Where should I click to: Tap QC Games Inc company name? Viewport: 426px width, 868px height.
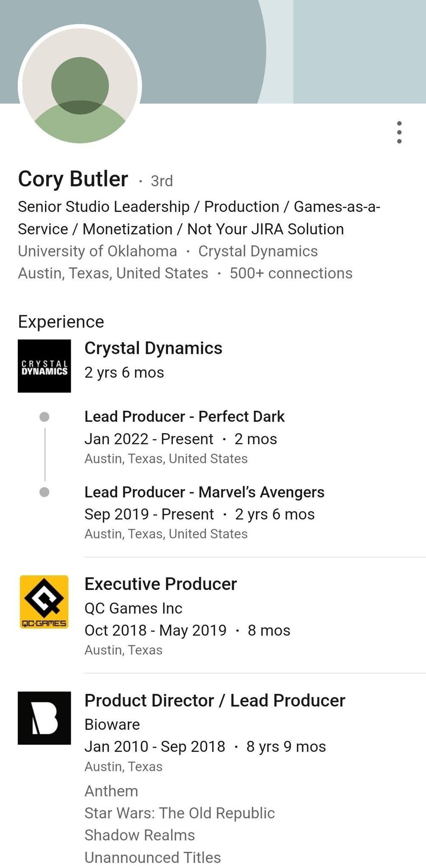pyautogui.click(x=133, y=608)
